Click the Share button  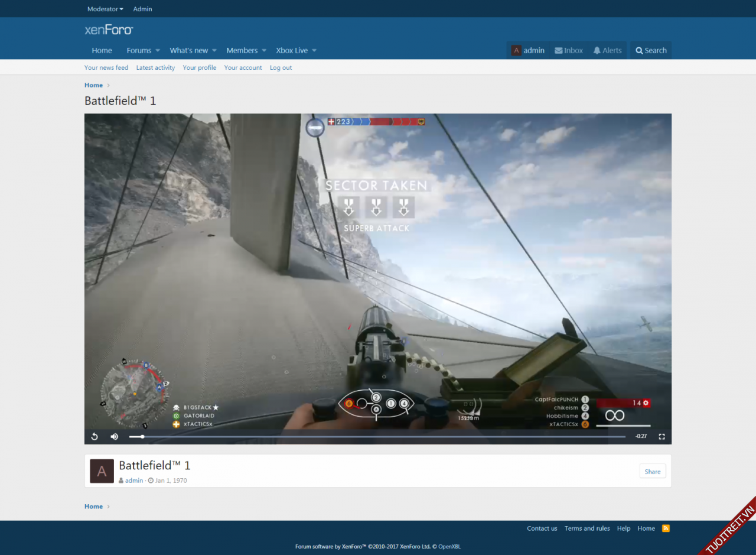pos(653,471)
